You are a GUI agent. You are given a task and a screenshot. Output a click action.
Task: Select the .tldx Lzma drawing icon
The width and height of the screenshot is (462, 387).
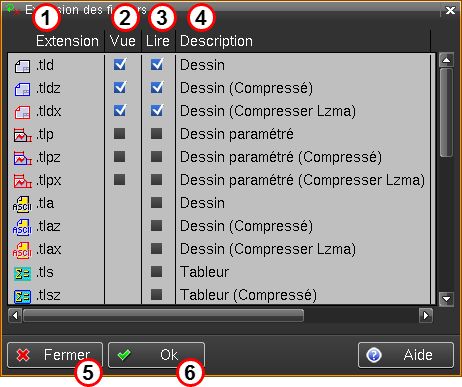coord(22,112)
